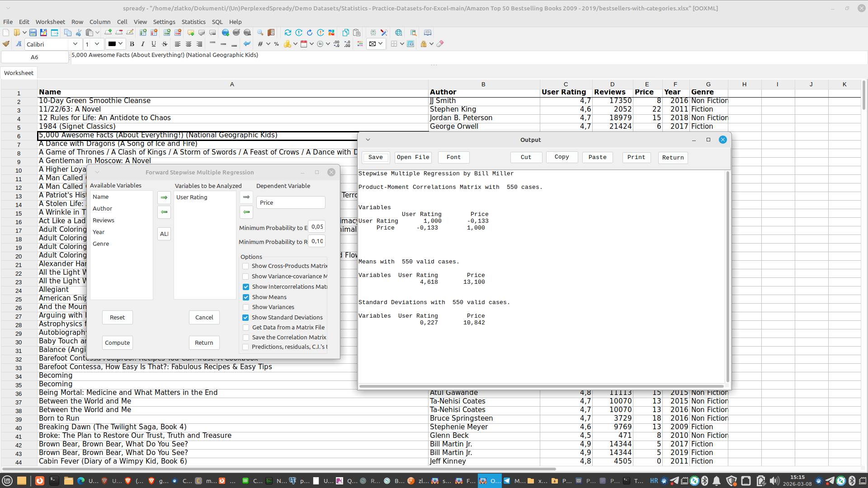Click the eraser clear formatting icon

[x=440, y=44]
